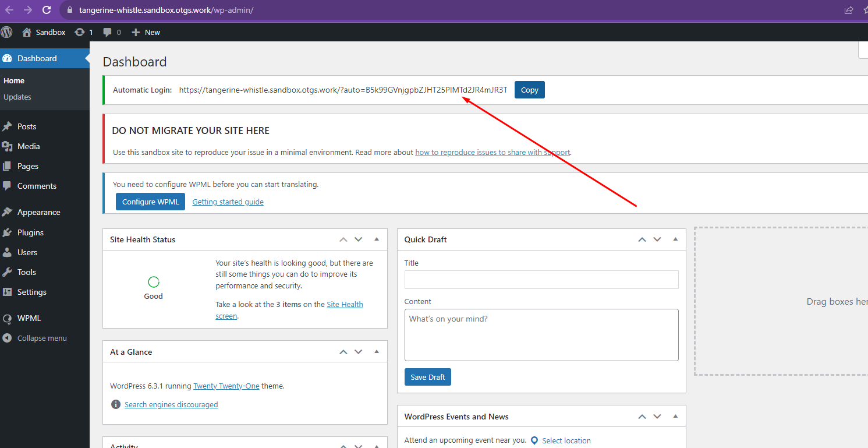Open the New content menu
Viewport: 868px width, 448px height.
point(146,32)
